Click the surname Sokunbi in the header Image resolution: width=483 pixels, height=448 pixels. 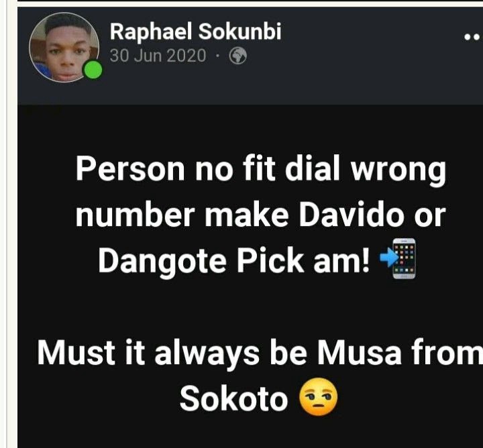239,32
